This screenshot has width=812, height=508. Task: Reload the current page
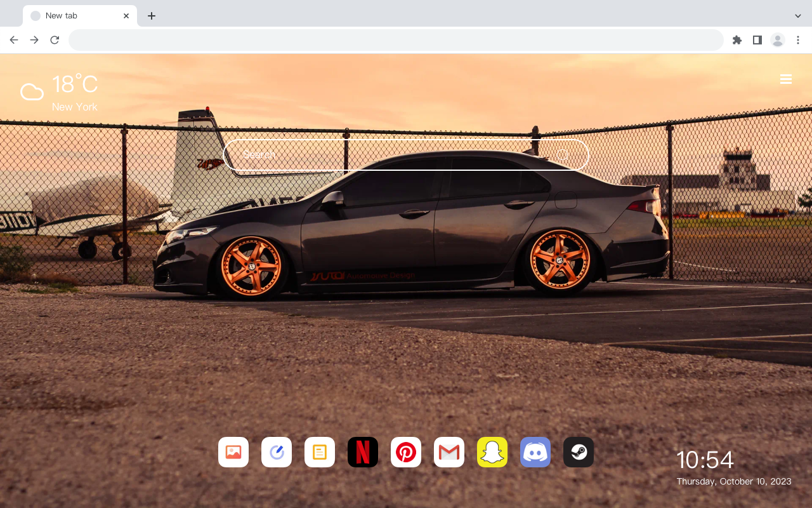[55, 40]
